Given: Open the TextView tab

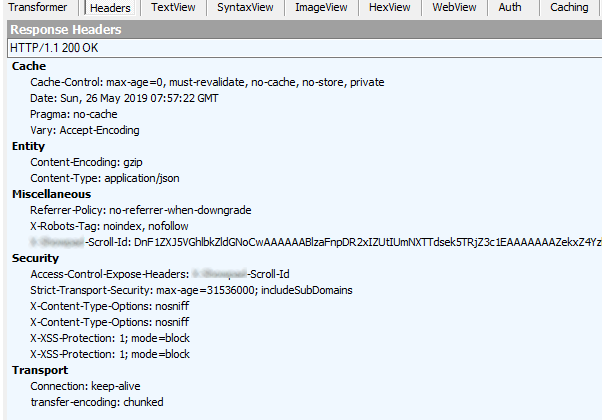Looking at the screenshot, I should tap(173, 7).
